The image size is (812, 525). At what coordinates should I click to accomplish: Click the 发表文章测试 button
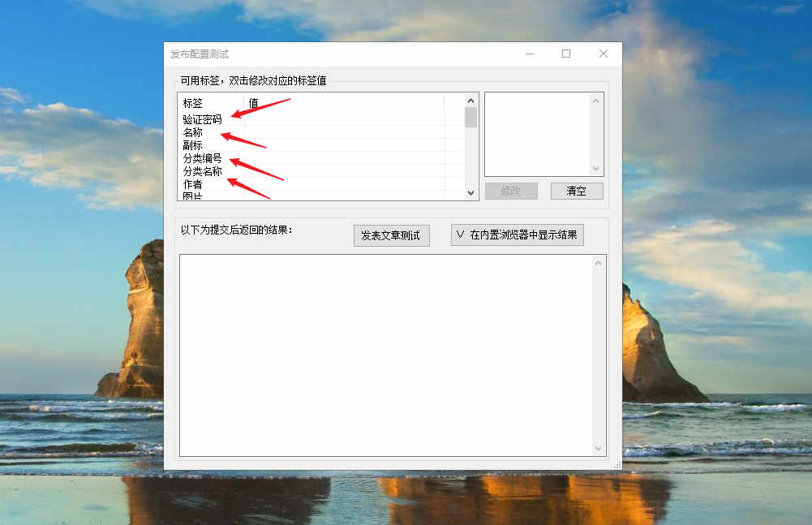tap(391, 235)
